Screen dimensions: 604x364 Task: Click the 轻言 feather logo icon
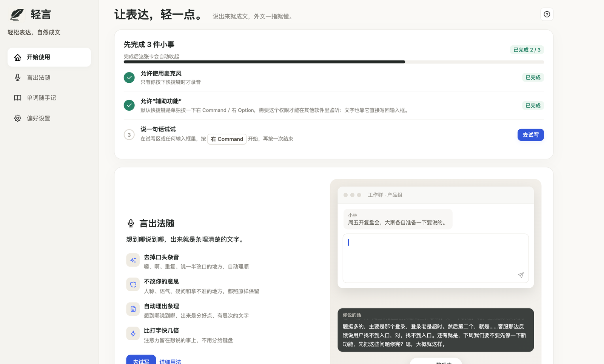[17, 14]
